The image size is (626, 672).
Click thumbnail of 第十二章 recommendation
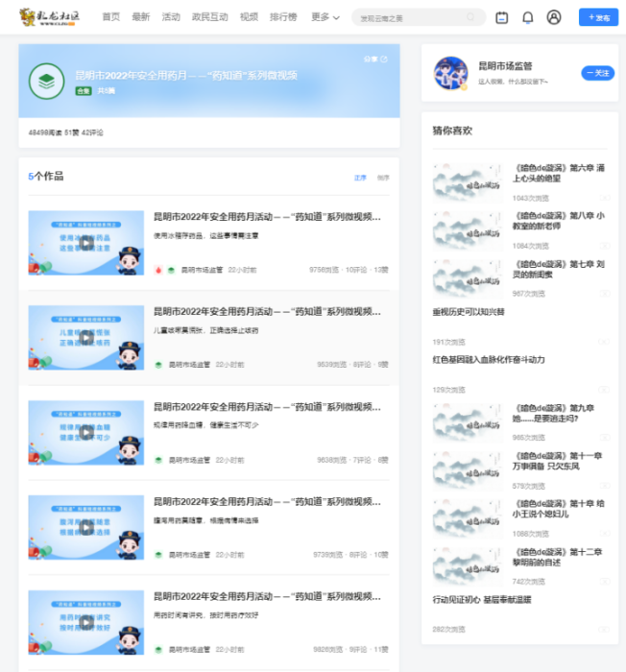coord(468,566)
